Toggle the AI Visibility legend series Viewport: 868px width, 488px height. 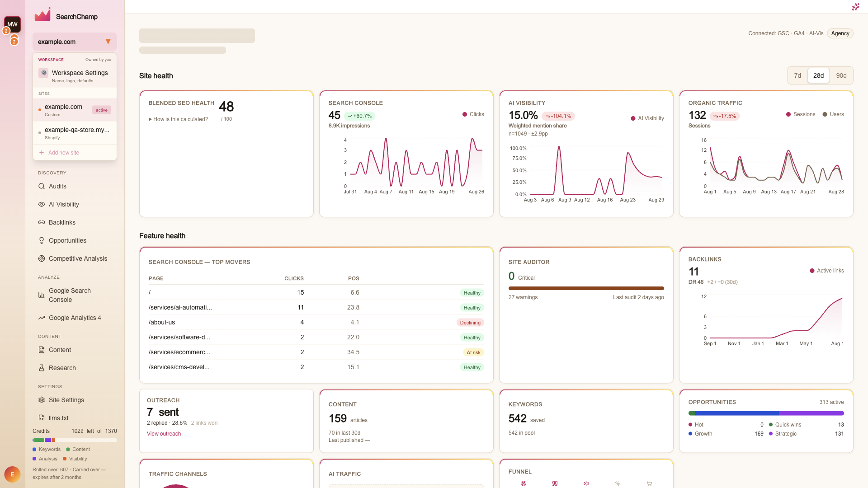647,118
